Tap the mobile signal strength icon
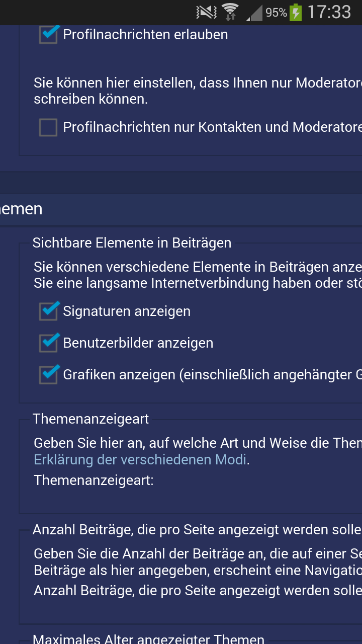Image resolution: width=362 pixels, height=644 pixels. tap(254, 13)
